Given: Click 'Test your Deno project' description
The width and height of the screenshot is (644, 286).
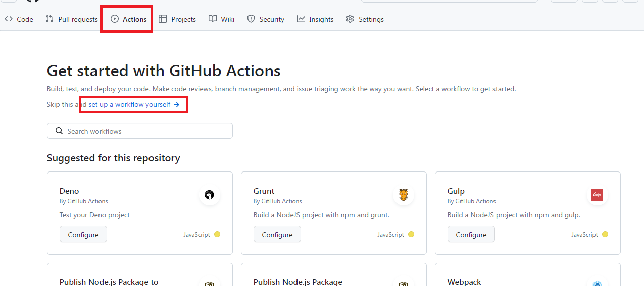Looking at the screenshot, I should [94, 215].
